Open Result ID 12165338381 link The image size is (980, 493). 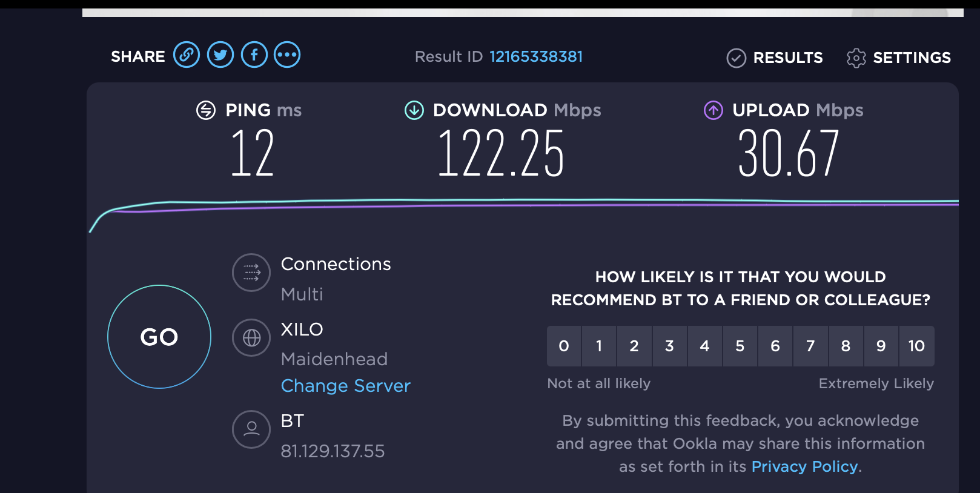click(x=536, y=56)
